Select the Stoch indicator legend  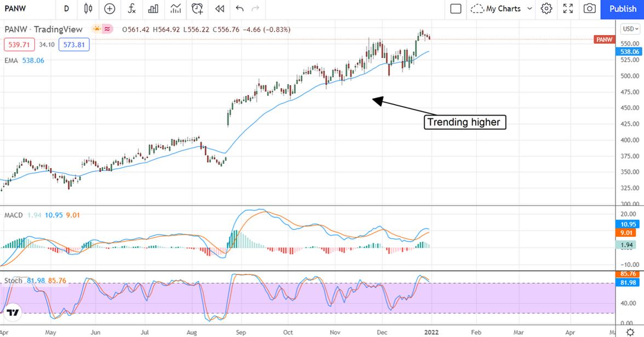[x=13, y=281]
